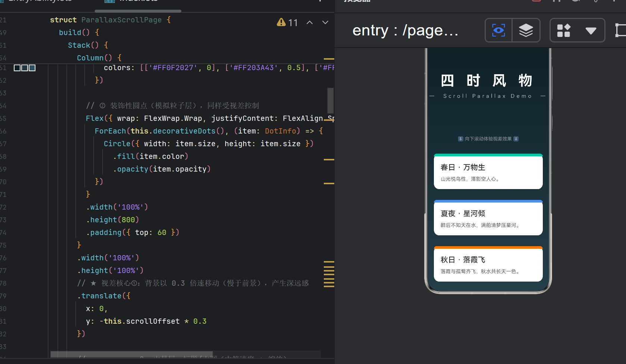Click the 'x: 0,' line
Screen dimensions: 626x364
pos(97,308)
